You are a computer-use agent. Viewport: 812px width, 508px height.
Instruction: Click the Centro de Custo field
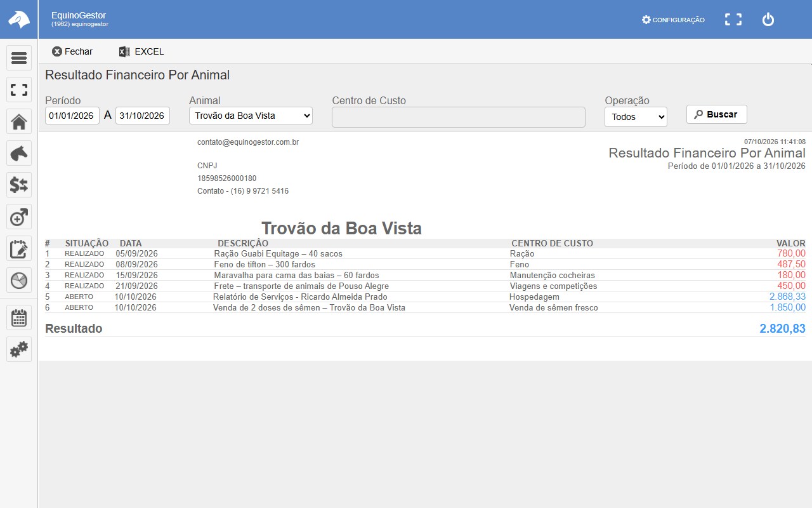[x=459, y=117]
